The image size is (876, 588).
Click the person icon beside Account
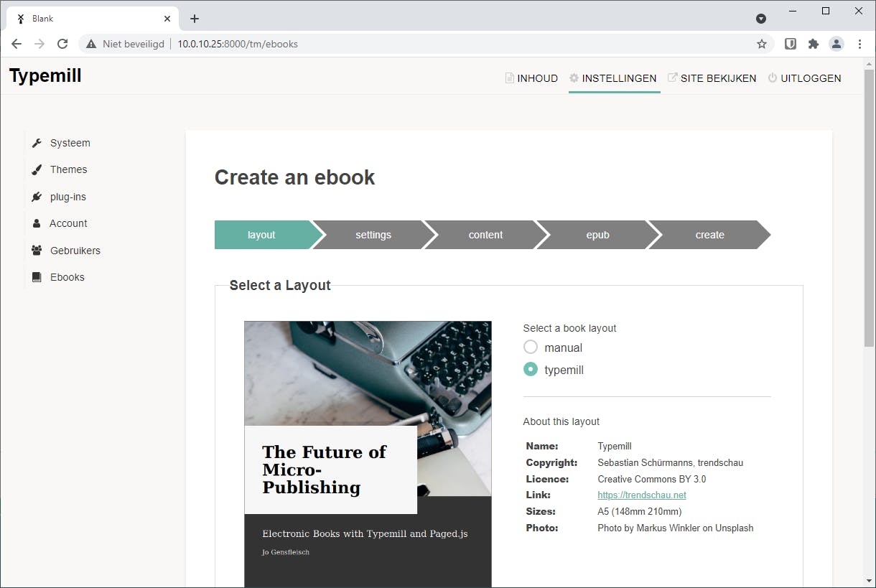(37, 223)
